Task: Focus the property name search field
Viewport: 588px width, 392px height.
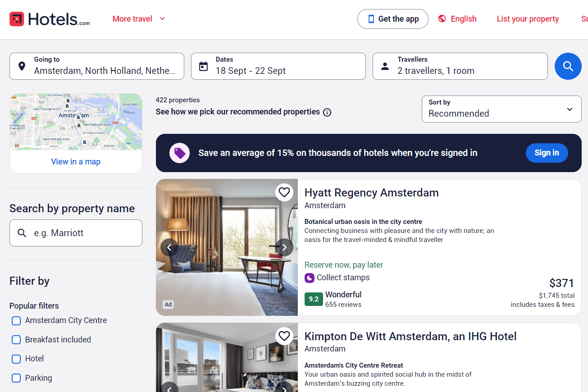Action: [76, 233]
